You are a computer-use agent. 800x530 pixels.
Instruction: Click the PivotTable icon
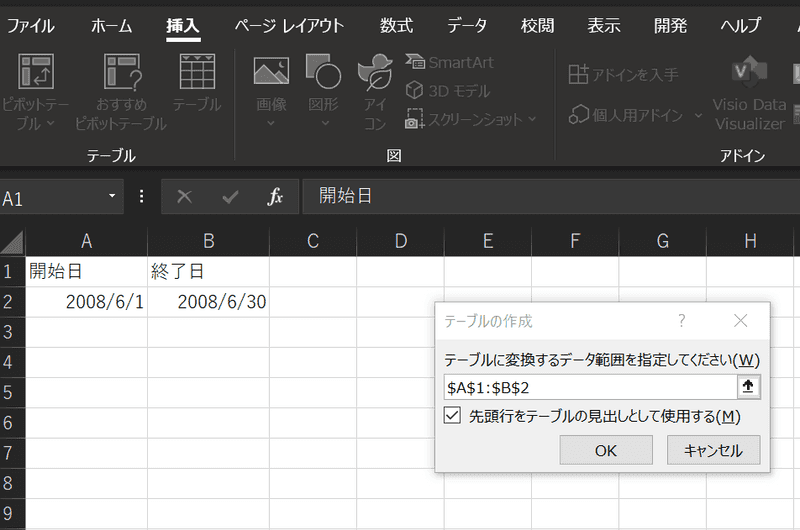(36, 73)
